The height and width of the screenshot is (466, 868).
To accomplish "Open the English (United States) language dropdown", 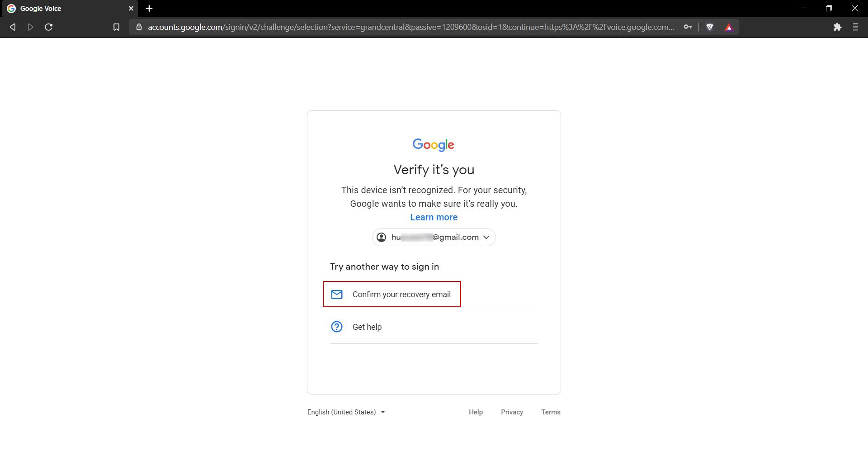I will (346, 412).
